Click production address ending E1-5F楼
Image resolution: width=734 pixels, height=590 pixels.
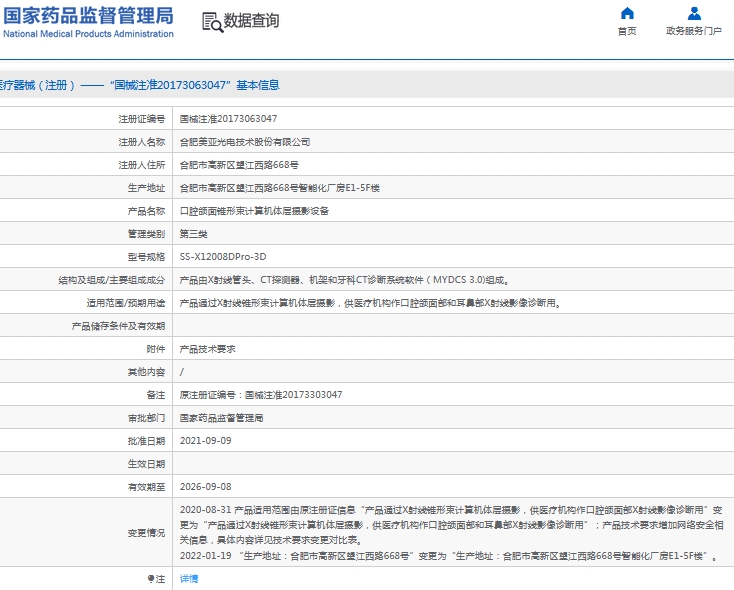click(x=279, y=188)
